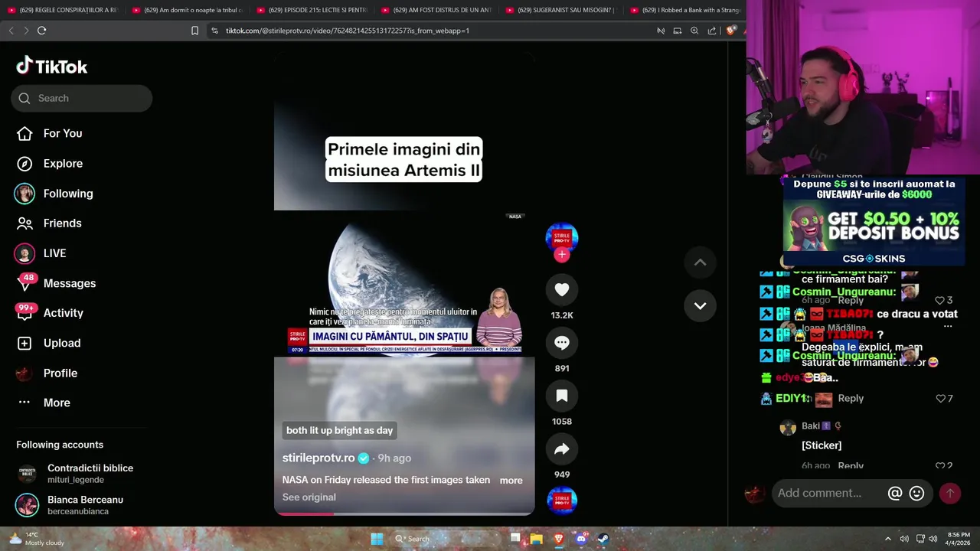Switch to 'Am dormit o noapte' tab
This screenshot has width=980, height=551.
(187, 10)
